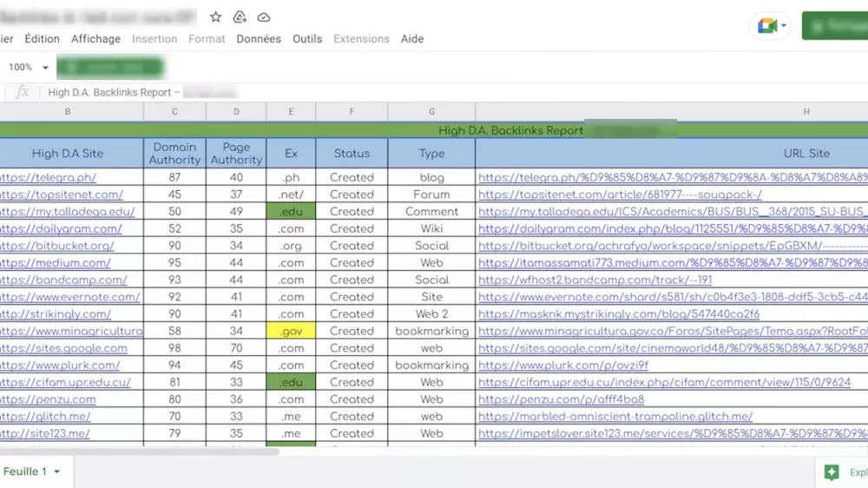This screenshot has width=868, height=488.
Task: Open the Édition menu
Action: pyautogui.click(x=42, y=39)
